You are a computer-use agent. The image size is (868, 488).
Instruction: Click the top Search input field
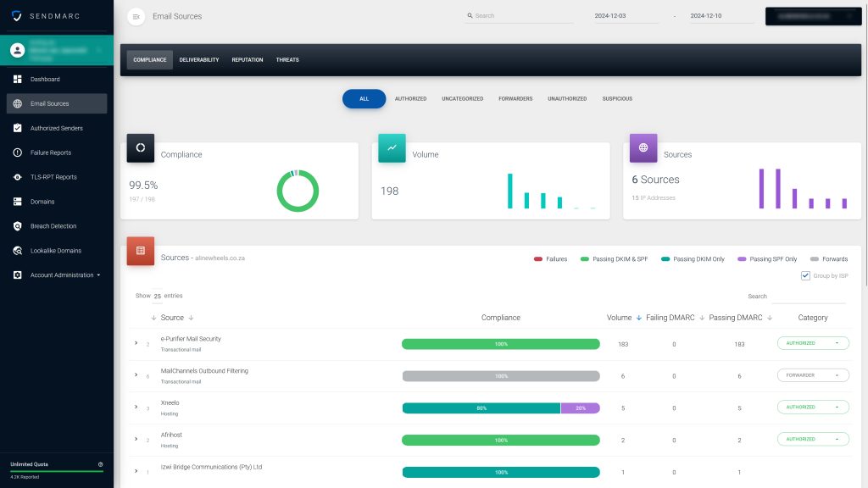click(x=520, y=16)
